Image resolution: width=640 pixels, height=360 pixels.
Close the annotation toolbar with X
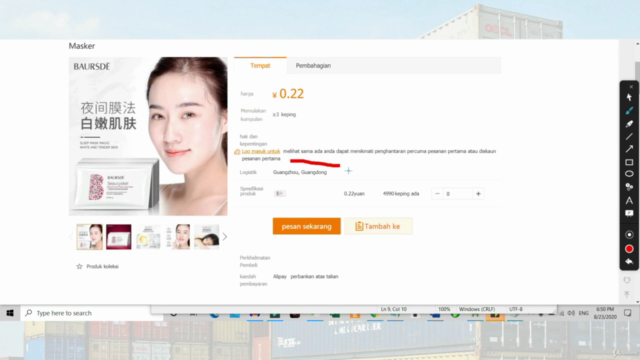(x=631, y=87)
